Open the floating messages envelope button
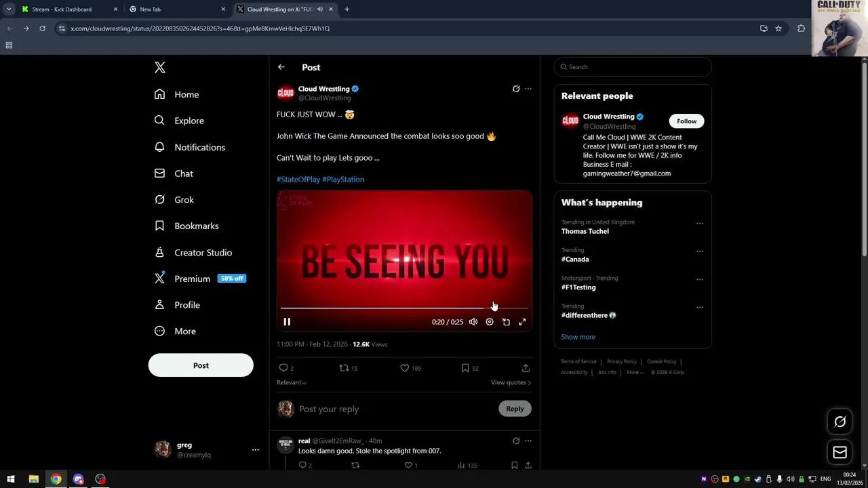868x488 pixels. pyautogui.click(x=840, y=452)
